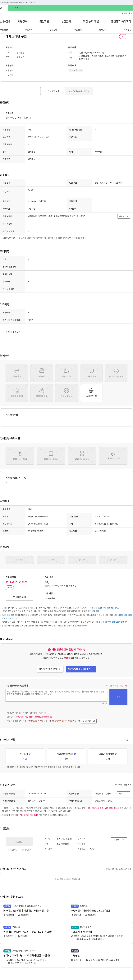Screen dimensions: 133x980
Task: Click the 더보기 link for 입사지원 현황
Action: tap(128, 740)
